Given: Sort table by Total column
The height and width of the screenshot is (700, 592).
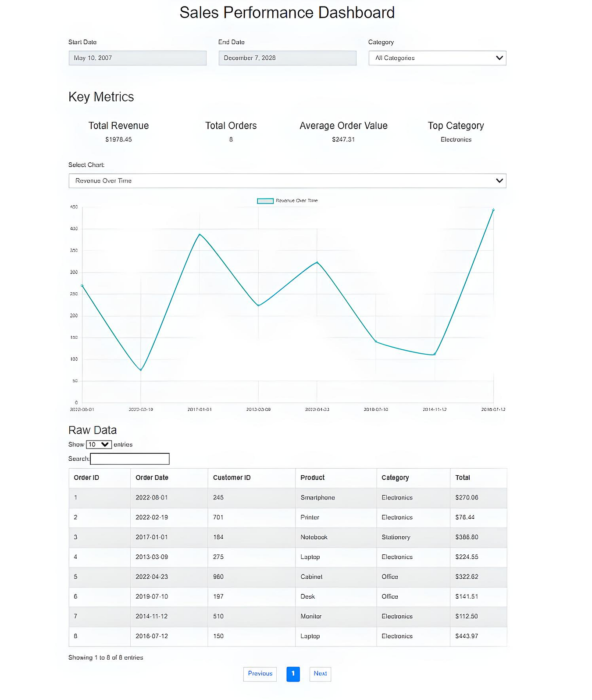Looking at the screenshot, I should (x=463, y=477).
